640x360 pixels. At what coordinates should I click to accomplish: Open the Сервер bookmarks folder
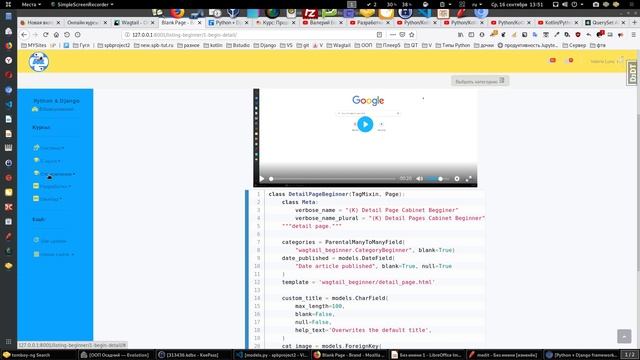pos(574,45)
